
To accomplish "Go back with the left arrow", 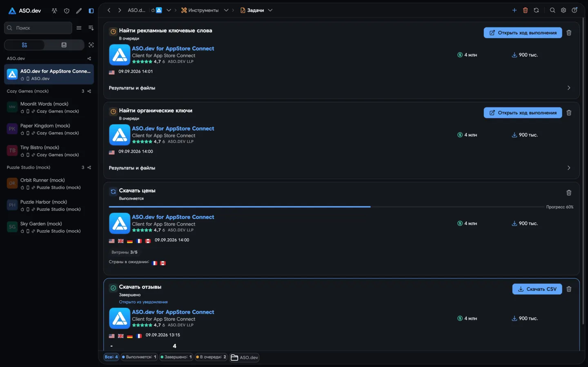I will [109, 10].
